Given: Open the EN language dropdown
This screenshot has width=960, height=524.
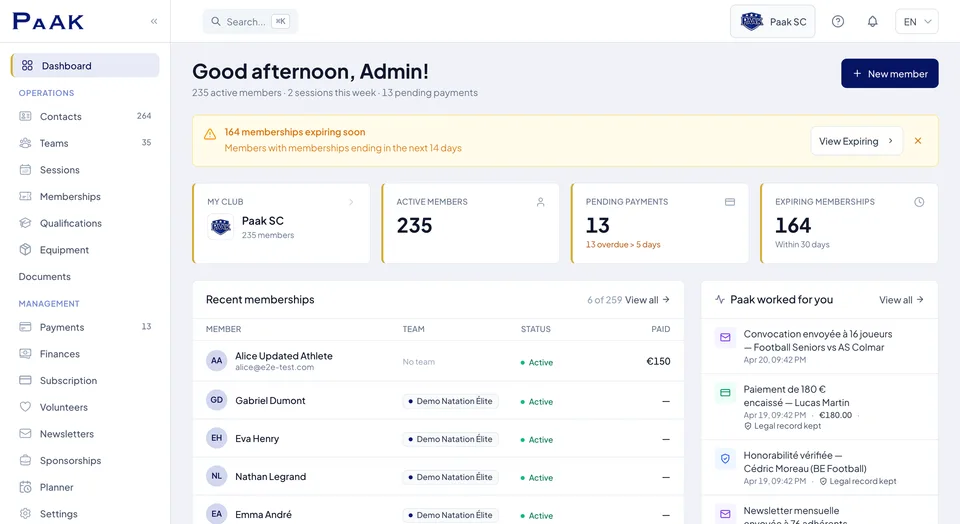Looking at the screenshot, I should (917, 21).
